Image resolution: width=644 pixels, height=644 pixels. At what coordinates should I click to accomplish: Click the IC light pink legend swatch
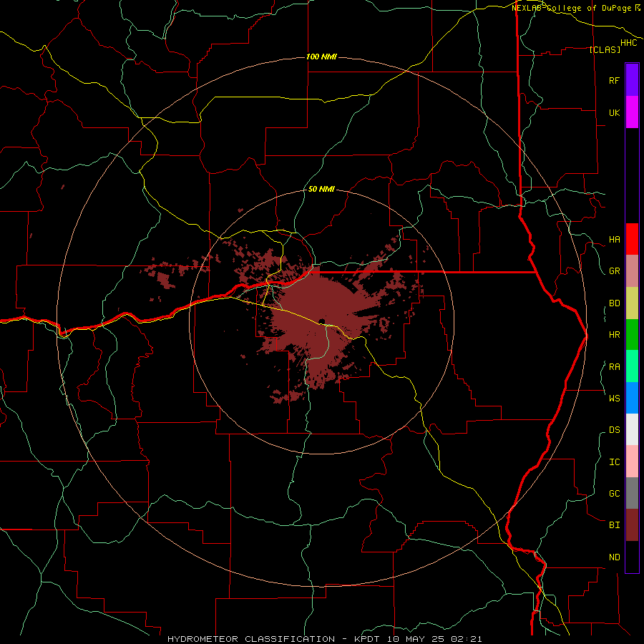[x=632, y=462]
